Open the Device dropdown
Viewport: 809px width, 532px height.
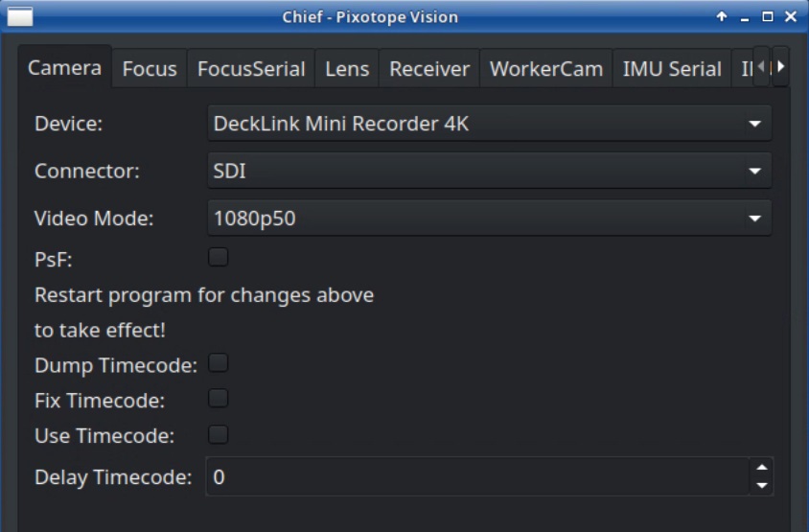tap(489, 124)
